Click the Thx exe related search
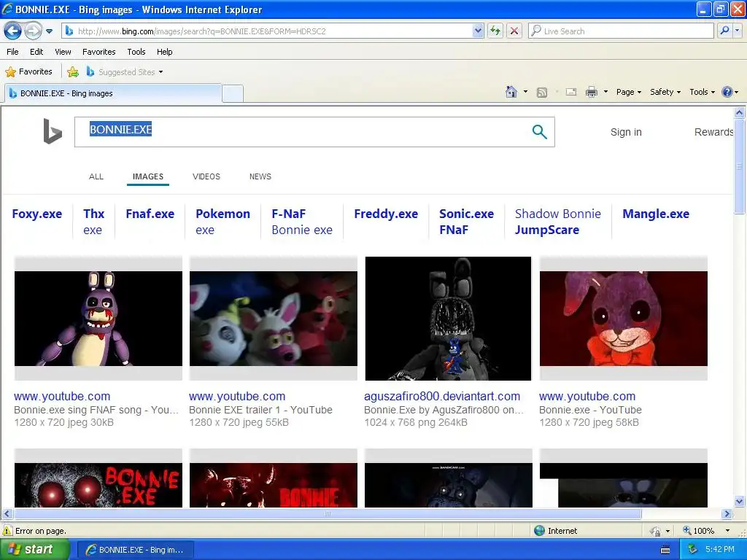The height and width of the screenshot is (560, 747). coord(93,222)
